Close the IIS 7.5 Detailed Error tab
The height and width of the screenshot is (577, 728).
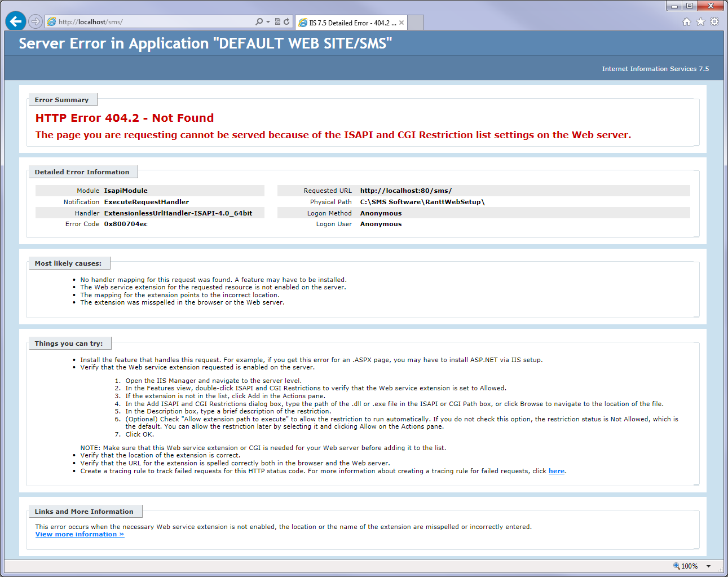[401, 23]
